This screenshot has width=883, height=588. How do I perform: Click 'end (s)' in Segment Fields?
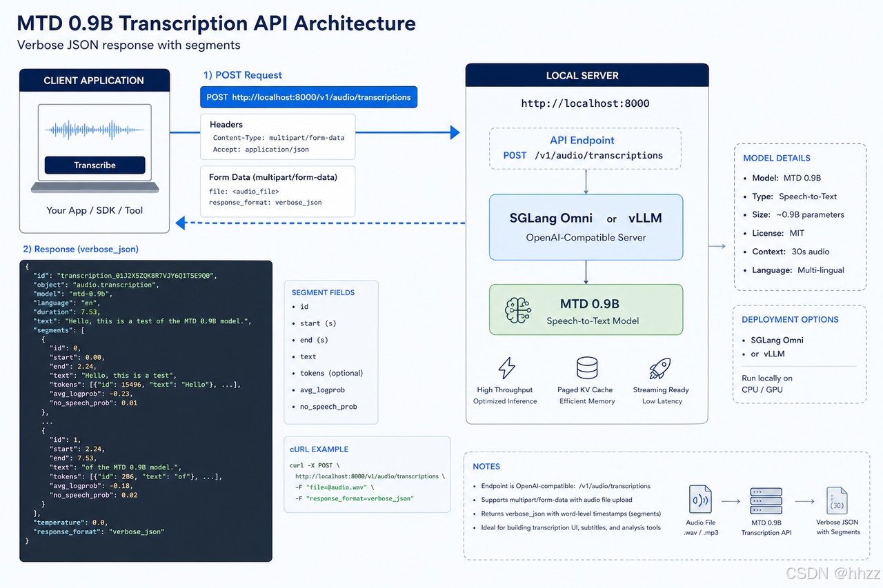[x=314, y=340]
